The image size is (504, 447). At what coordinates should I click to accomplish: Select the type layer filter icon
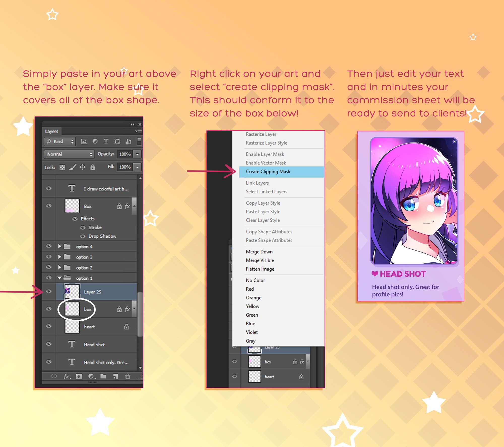(x=106, y=142)
